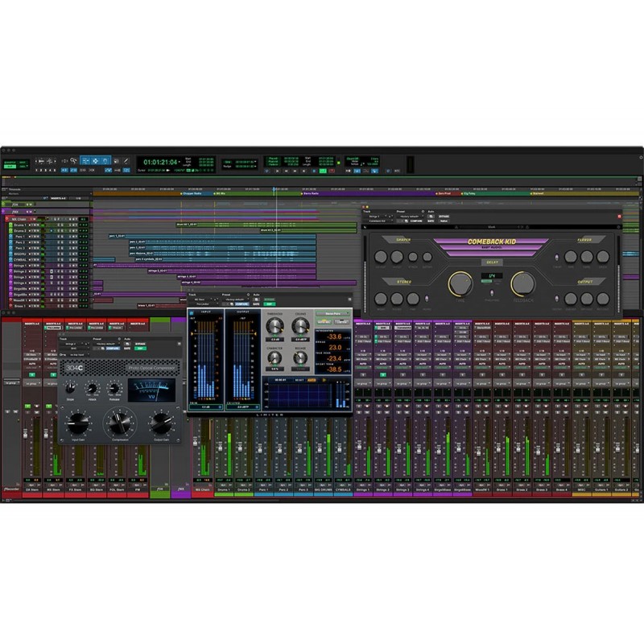This screenshot has height=644, width=644.
Task: Open the Stereo Pairs dropdown in the Limiter
Action: coord(332,314)
